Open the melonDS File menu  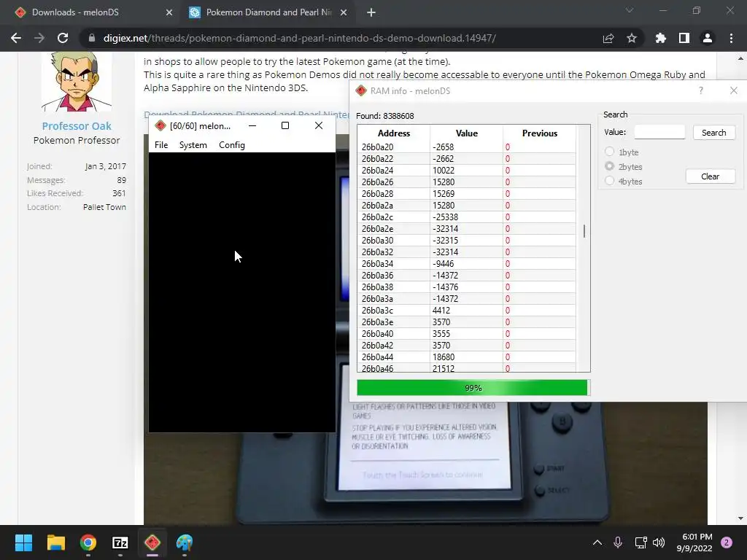click(x=161, y=145)
